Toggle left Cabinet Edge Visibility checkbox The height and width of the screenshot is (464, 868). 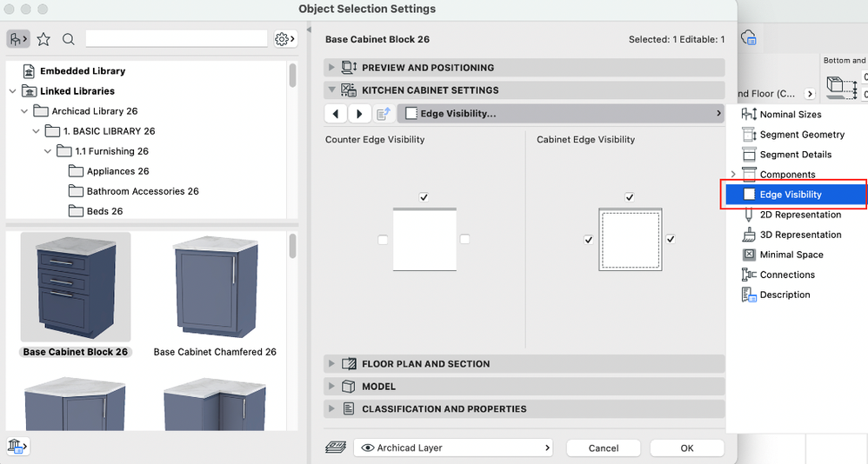click(x=589, y=240)
